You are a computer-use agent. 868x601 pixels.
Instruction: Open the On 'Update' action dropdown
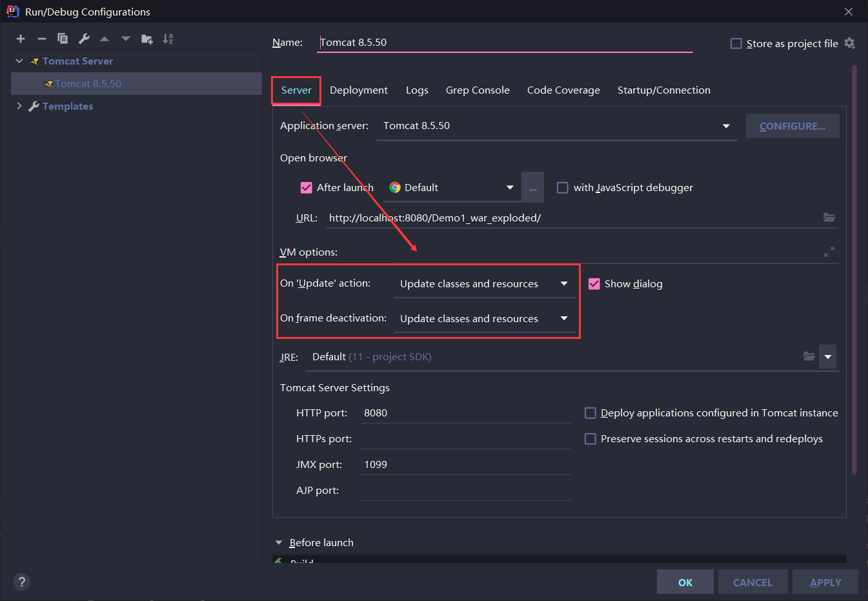click(x=485, y=284)
